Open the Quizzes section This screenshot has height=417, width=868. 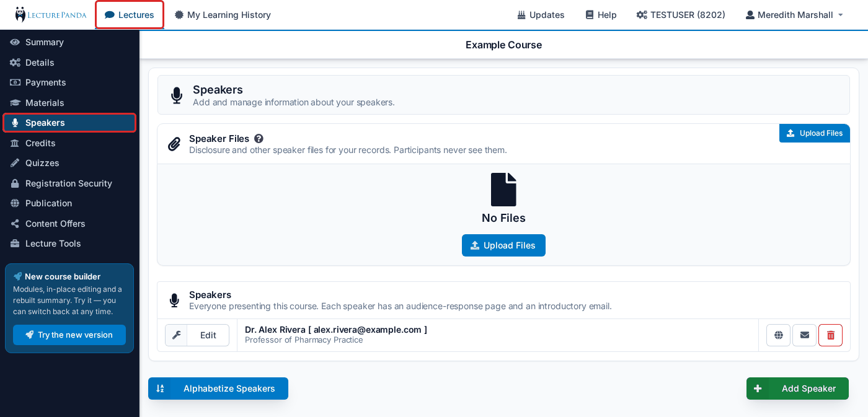(x=69, y=163)
